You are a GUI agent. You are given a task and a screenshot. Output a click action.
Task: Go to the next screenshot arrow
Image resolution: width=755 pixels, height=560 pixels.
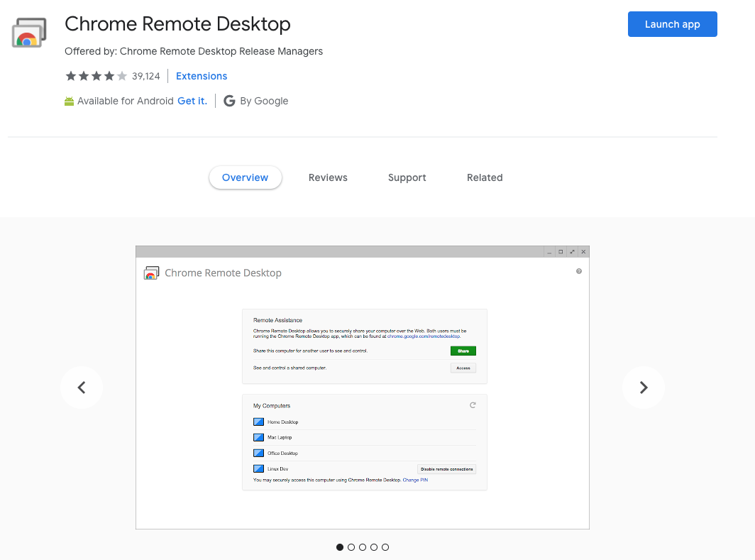[644, 388]
